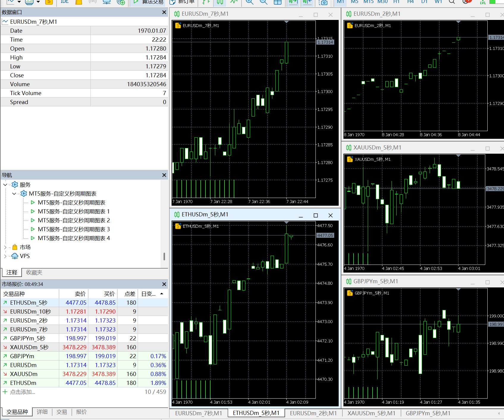Switch to the 收藏夹 tab in navigator

click(34, 273)
